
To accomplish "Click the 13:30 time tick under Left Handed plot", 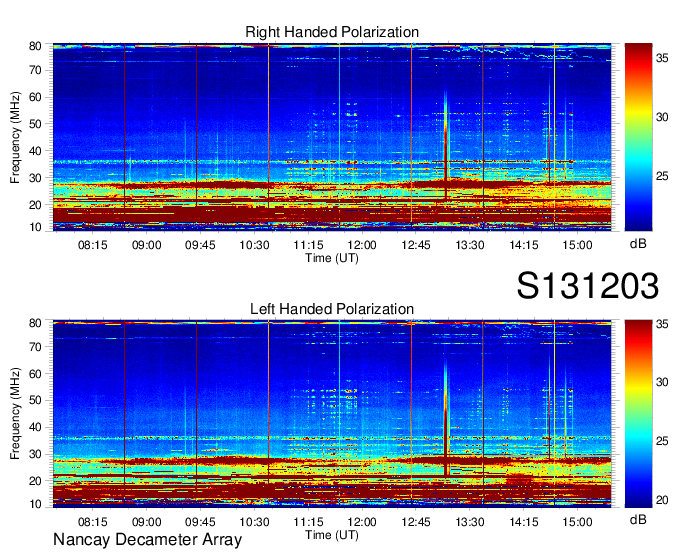I will pos(470,522).
